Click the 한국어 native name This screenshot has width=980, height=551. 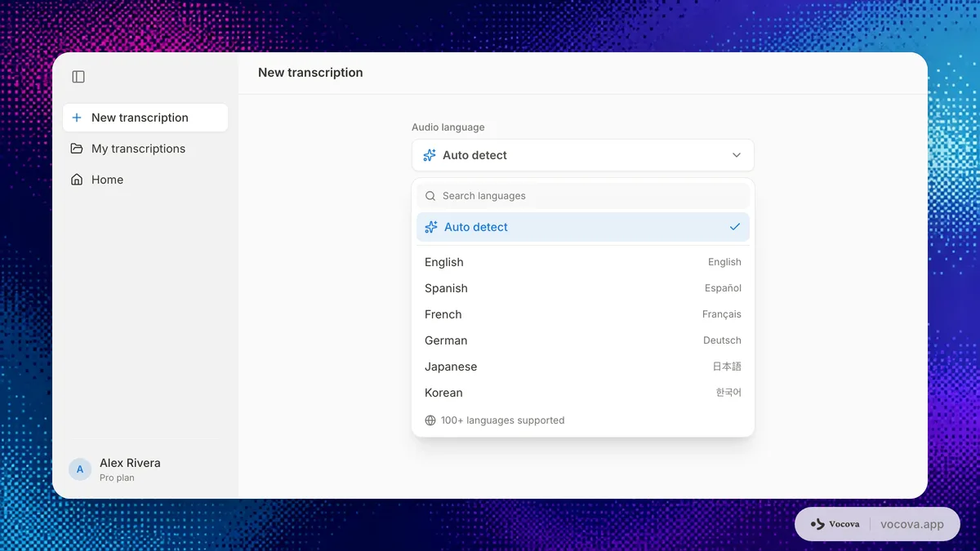pyautogui.click(x=728, y=393)
